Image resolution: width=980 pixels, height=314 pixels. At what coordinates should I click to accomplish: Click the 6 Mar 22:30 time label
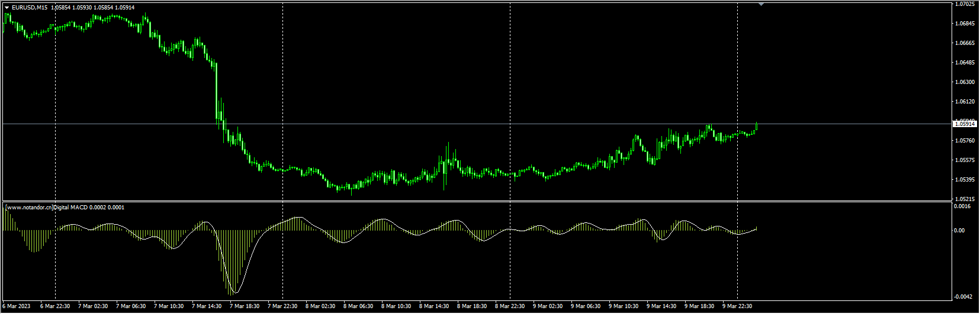coord(55,306)
